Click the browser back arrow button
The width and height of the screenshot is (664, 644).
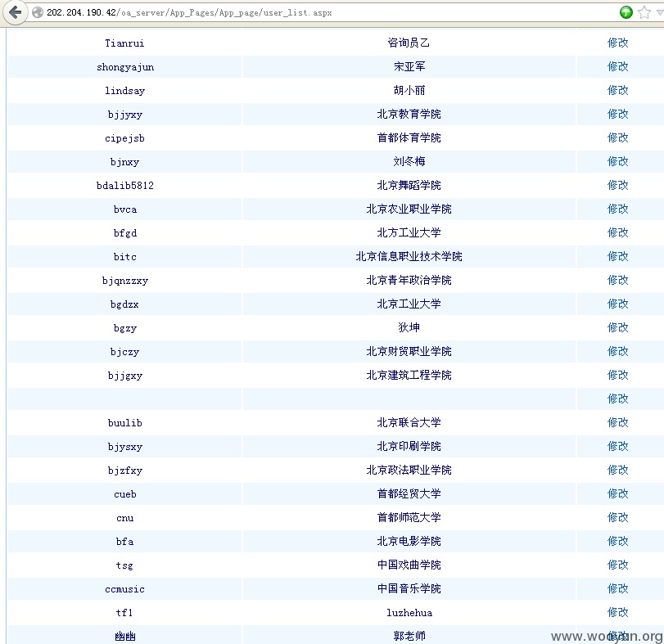[x=16, y=12]
